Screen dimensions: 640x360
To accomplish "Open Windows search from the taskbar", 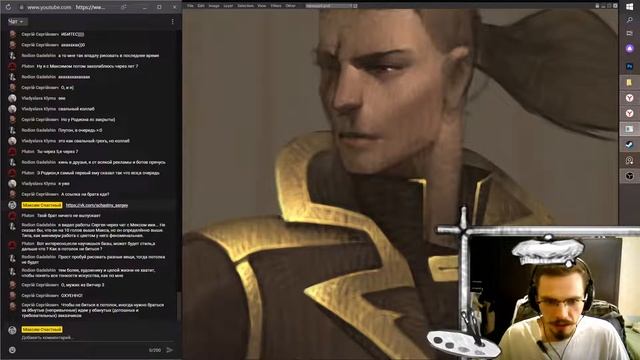I will pos(629,20).
